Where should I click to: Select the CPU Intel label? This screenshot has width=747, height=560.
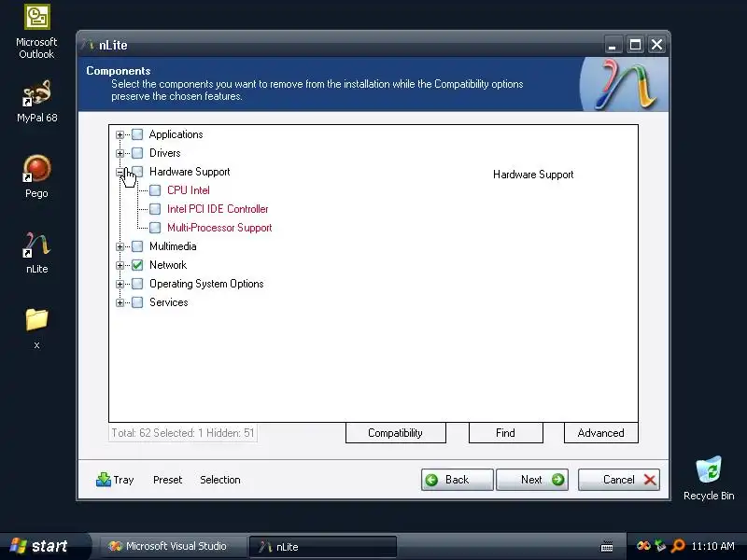point(189,190)
